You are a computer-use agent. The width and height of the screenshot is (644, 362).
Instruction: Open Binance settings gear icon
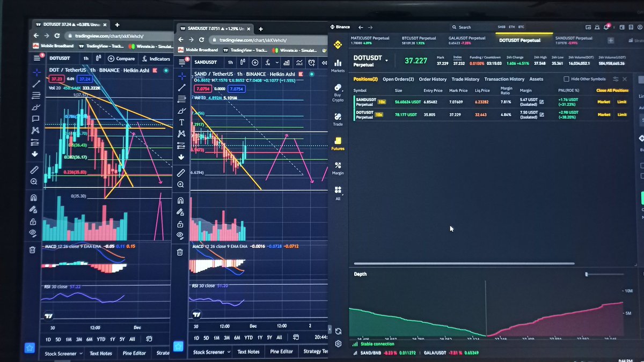point(338,343)
